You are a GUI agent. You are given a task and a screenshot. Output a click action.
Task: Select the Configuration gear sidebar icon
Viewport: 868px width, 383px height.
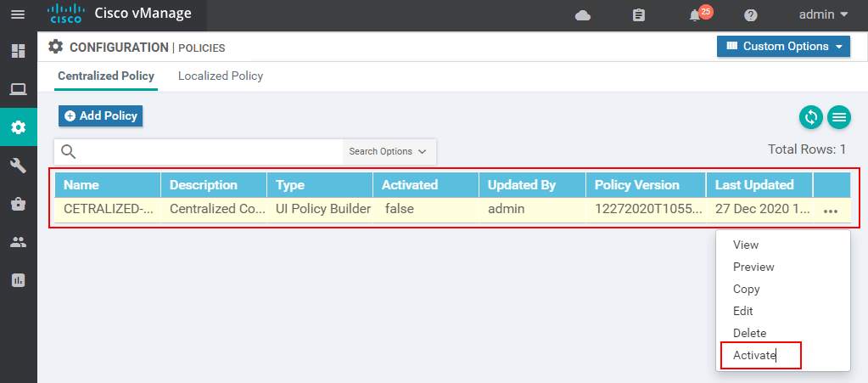[18, 127]
